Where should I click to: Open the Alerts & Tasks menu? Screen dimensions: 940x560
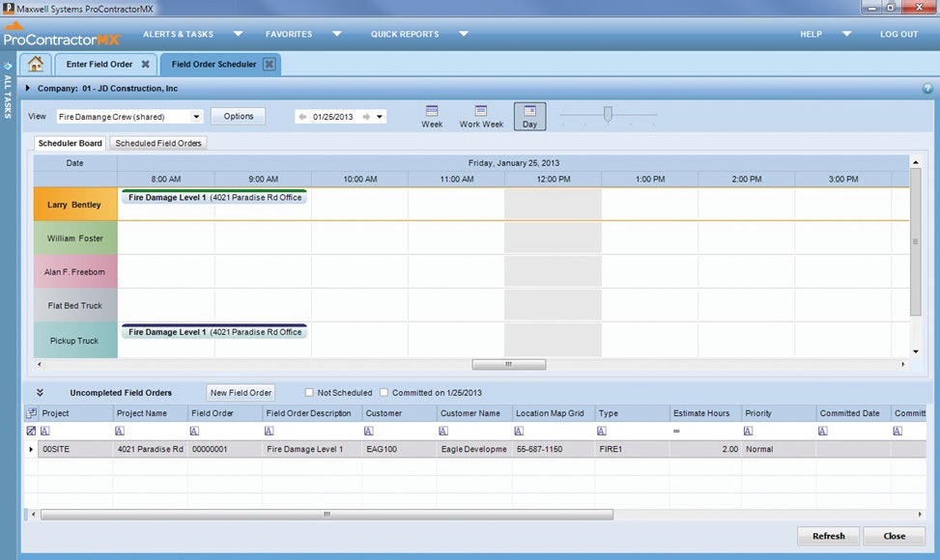(x=179, y=34)
